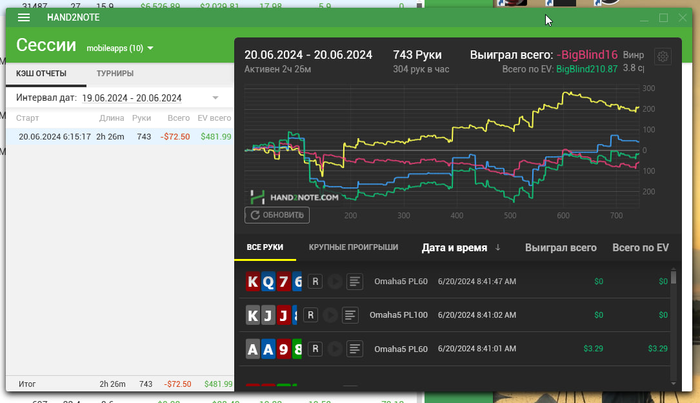Expand the mobileapps (10) dropdown
The height and width of the screenshot is (403, 700).
(120, 48)
